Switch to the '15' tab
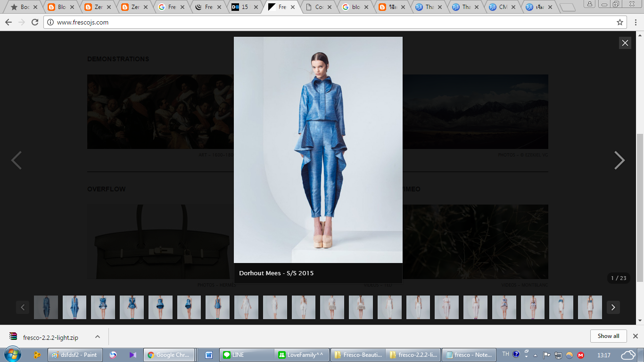Viewport: 644px width, 362px height. [245, 7]
